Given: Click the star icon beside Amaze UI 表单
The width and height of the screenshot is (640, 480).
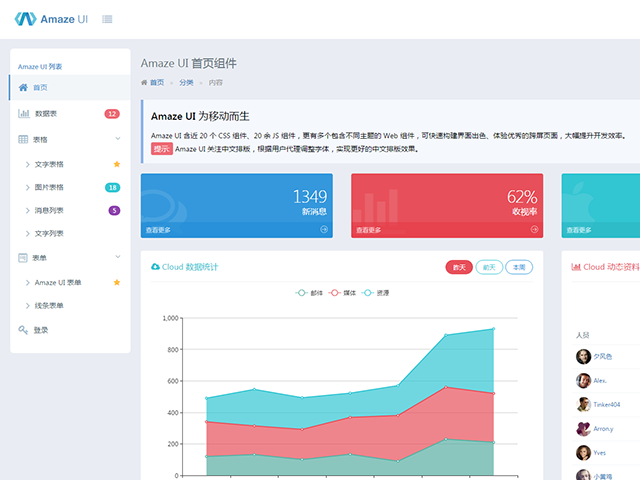Looking at the screenshot, I should (117, 282).
